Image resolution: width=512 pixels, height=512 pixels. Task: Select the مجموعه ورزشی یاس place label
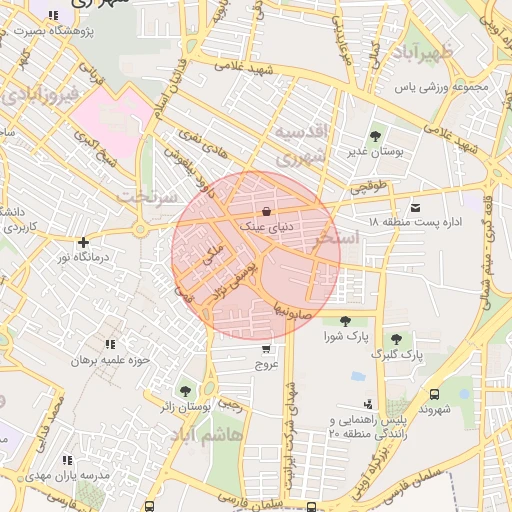(441, 88)
